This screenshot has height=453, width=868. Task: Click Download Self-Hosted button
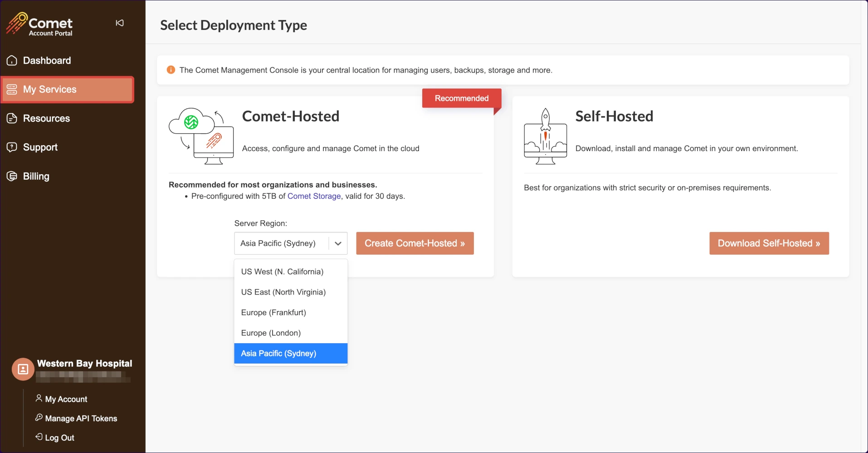click(769, 243)
